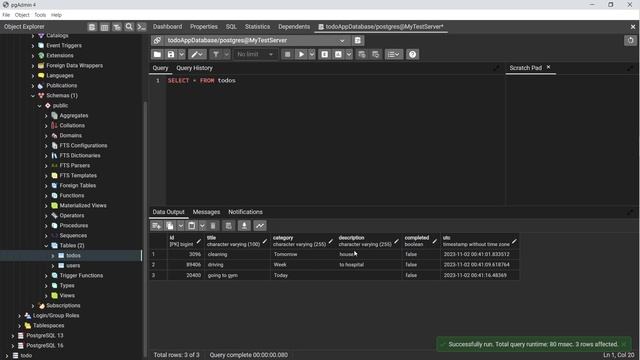Open the Tools menu
The image size is (640, 360).
(40, 15)
